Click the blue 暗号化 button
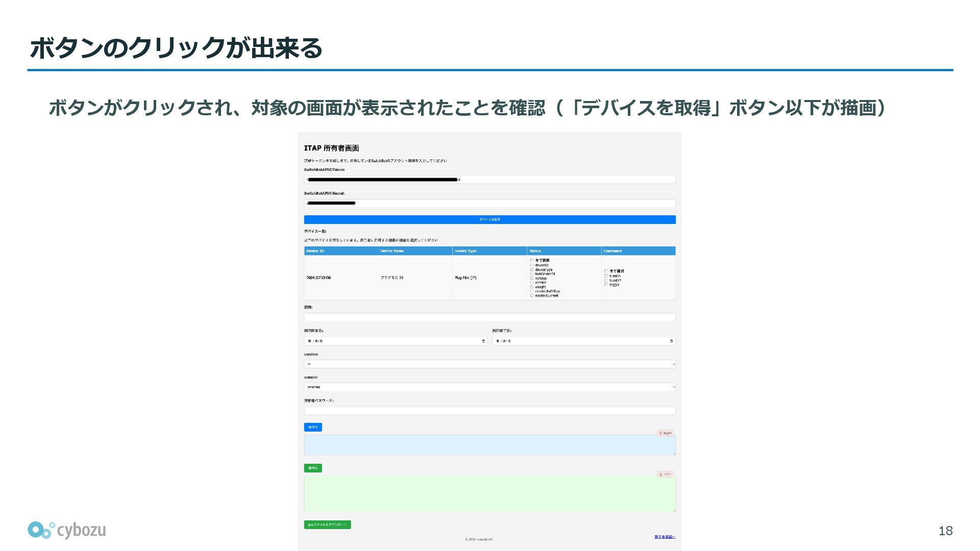Image resolution: width=980 pixels, height=551 pixels. pos(313,427)
